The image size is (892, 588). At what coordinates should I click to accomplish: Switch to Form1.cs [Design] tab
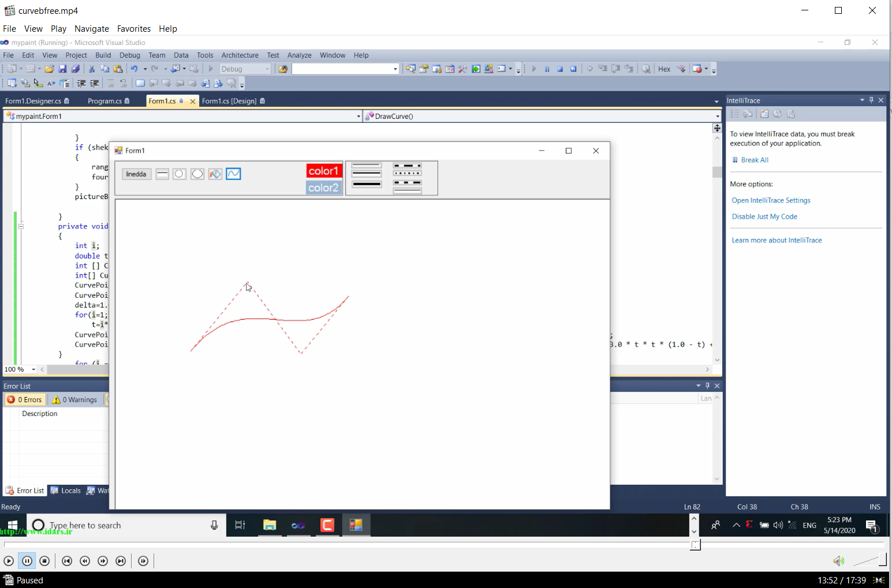(x=233, y=101)
